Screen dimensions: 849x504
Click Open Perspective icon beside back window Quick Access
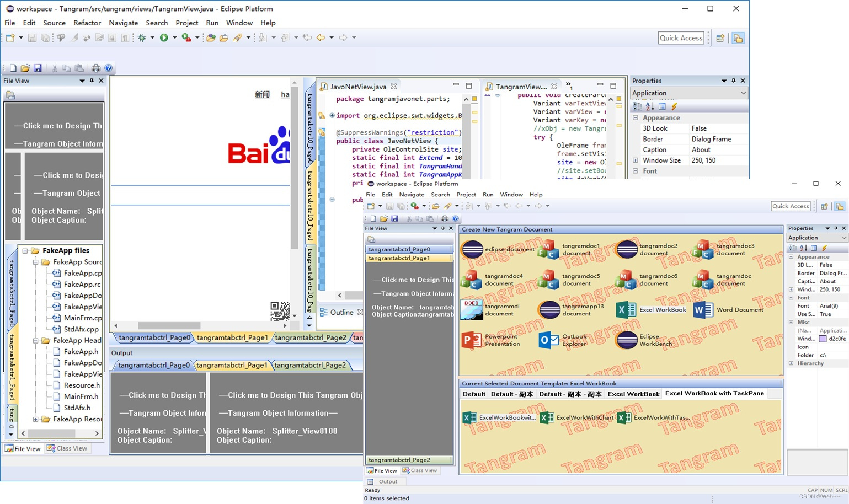(x=720, y=38)
